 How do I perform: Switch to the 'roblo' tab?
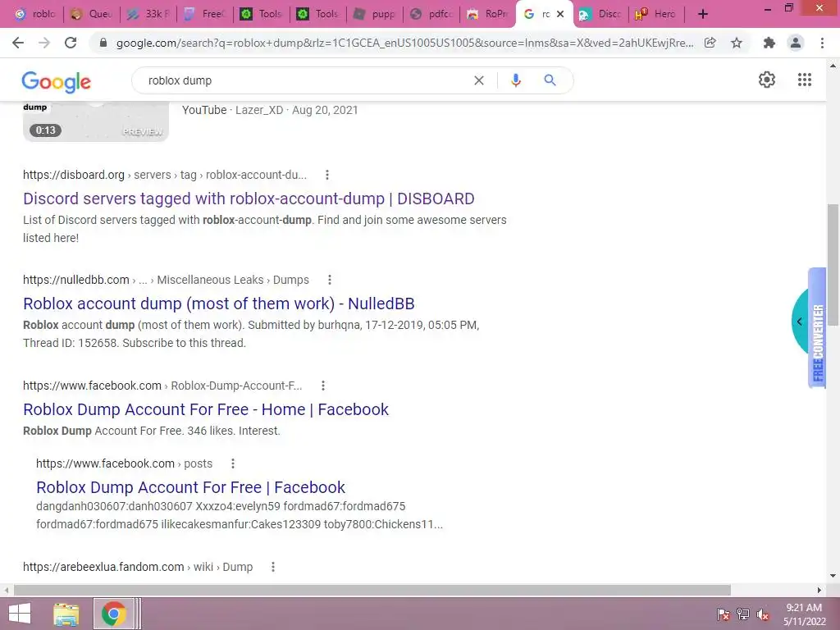35,14
